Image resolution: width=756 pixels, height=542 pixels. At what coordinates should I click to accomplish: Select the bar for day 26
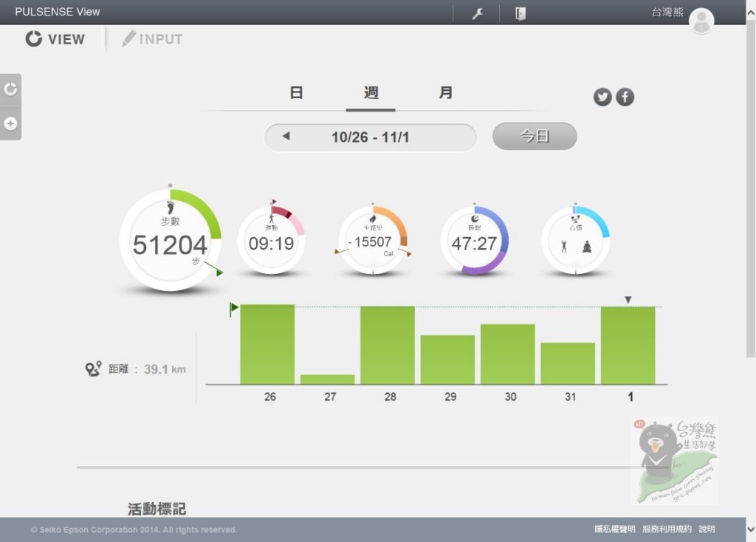(x=267, y=344)
